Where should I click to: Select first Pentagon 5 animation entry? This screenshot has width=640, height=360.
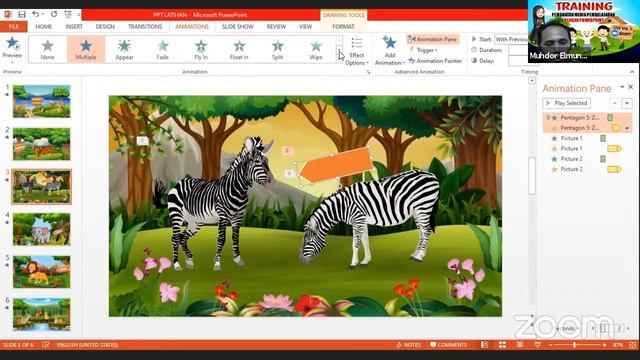tap(587, 118)
